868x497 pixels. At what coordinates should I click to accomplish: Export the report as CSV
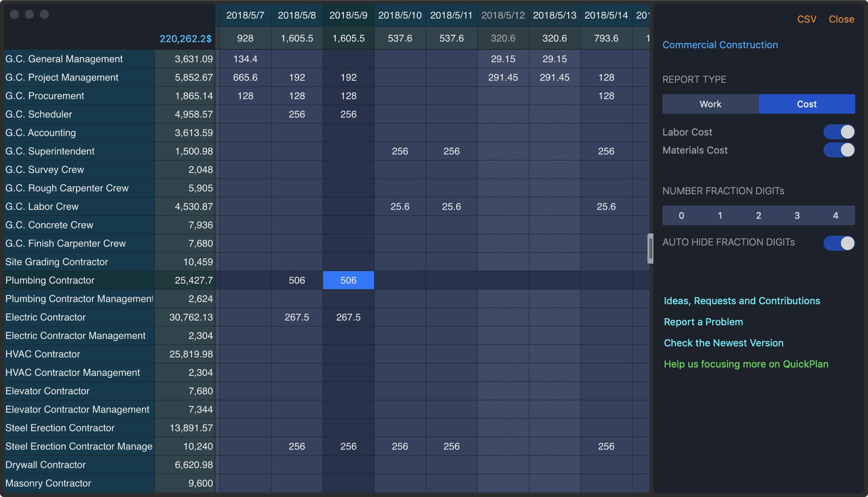(807, 19)
